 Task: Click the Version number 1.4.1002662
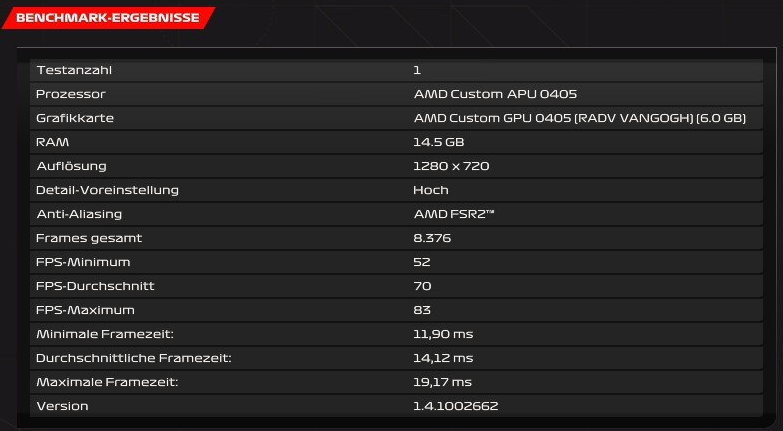click(x=456, y=406)
